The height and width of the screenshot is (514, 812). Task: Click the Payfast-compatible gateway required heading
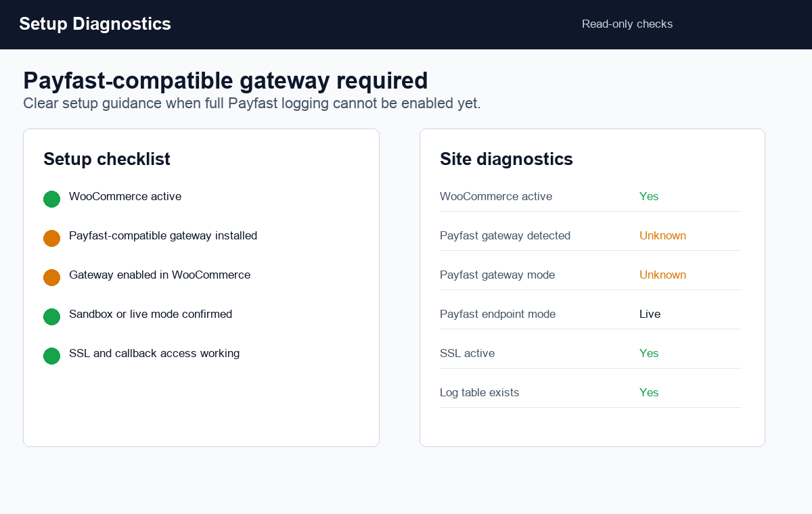coord(225,80)
